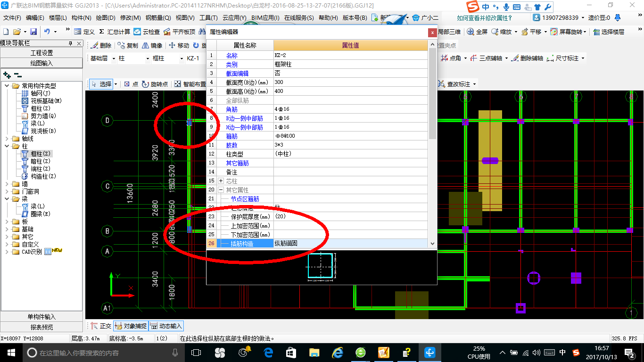Collapse all tree nodes with minus icon
The image size is (644, 362).
[17, 74]
